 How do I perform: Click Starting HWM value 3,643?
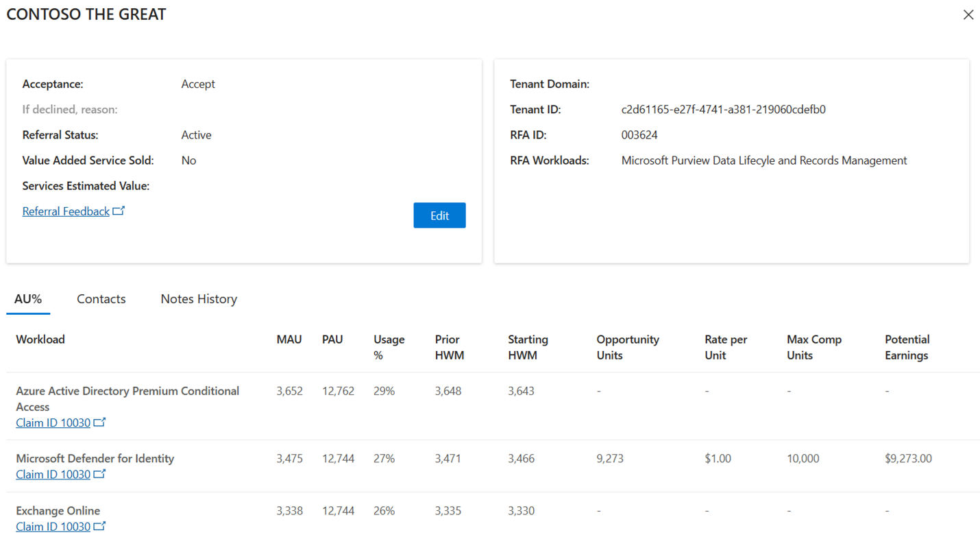(521, 391)
